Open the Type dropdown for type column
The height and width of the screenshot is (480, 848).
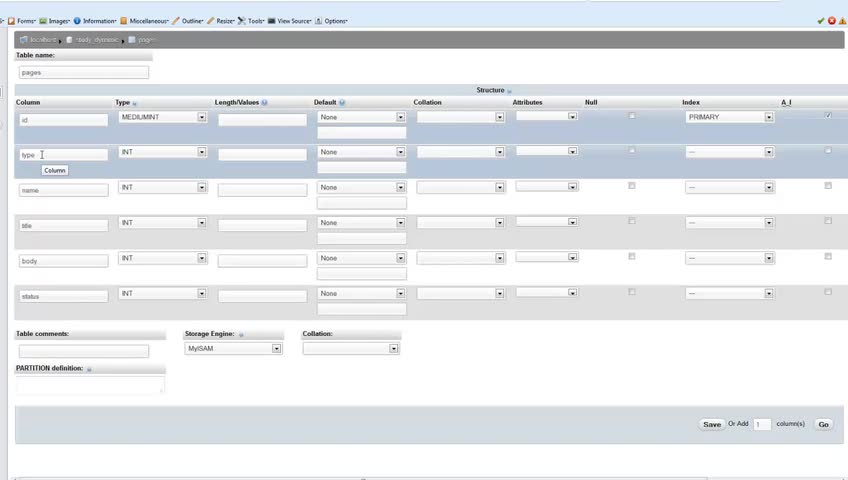[163, 152]
